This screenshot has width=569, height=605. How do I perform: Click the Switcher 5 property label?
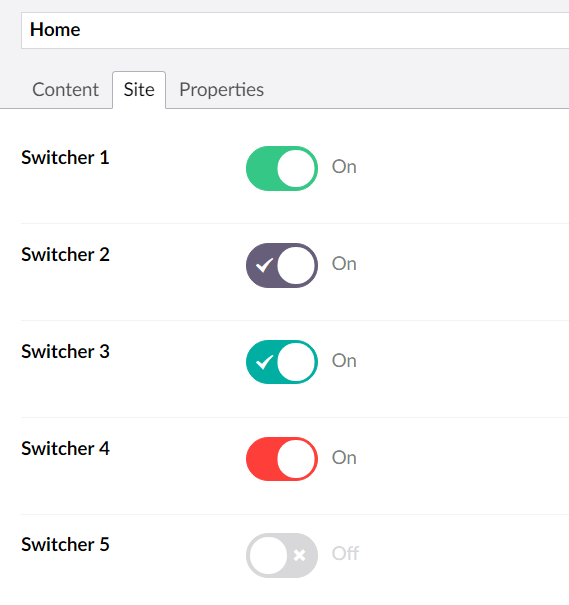[x=65, y=544]
